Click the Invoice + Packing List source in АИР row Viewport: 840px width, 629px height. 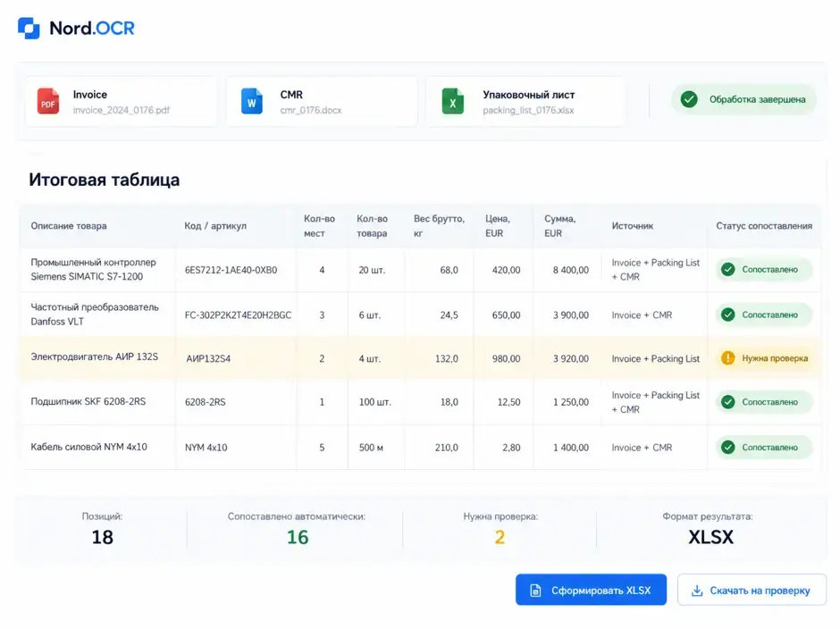tap(656, 358)
